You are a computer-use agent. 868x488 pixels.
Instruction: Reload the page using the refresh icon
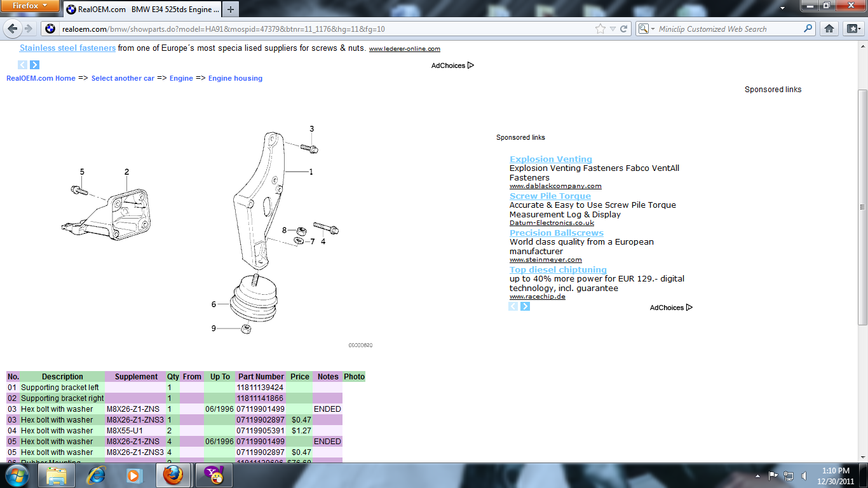click(624, 29)
